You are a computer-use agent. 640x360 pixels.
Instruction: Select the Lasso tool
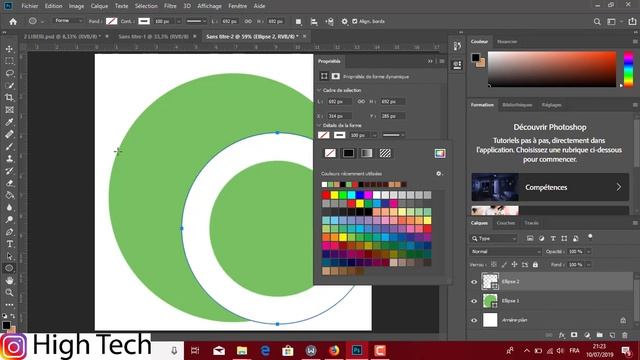(9, 73)
